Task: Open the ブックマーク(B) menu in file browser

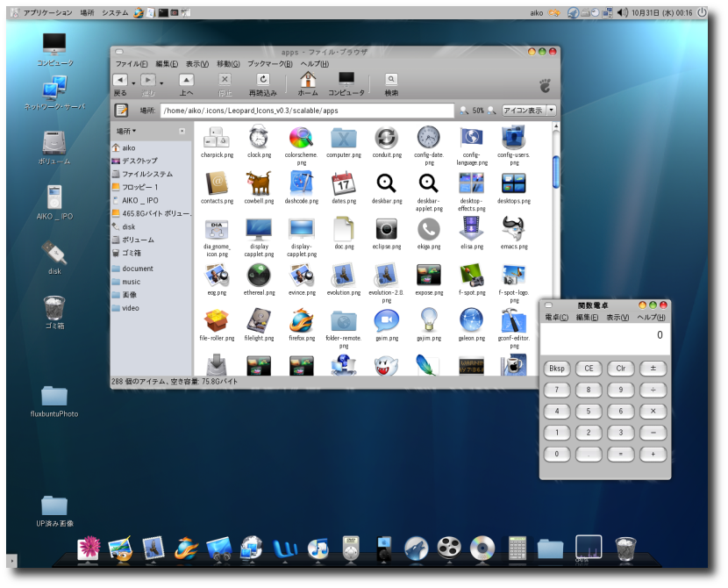Action: coord(269,64)
